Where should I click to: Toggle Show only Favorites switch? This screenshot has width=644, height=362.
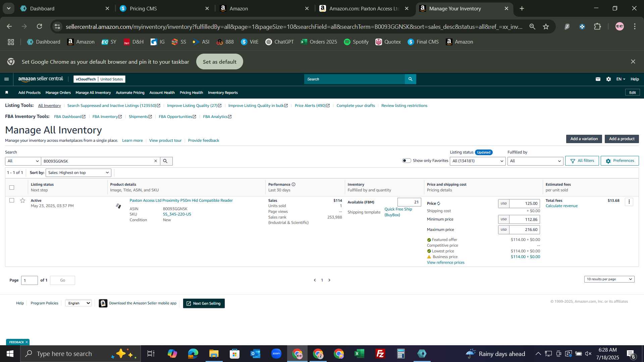click(406, 161)
